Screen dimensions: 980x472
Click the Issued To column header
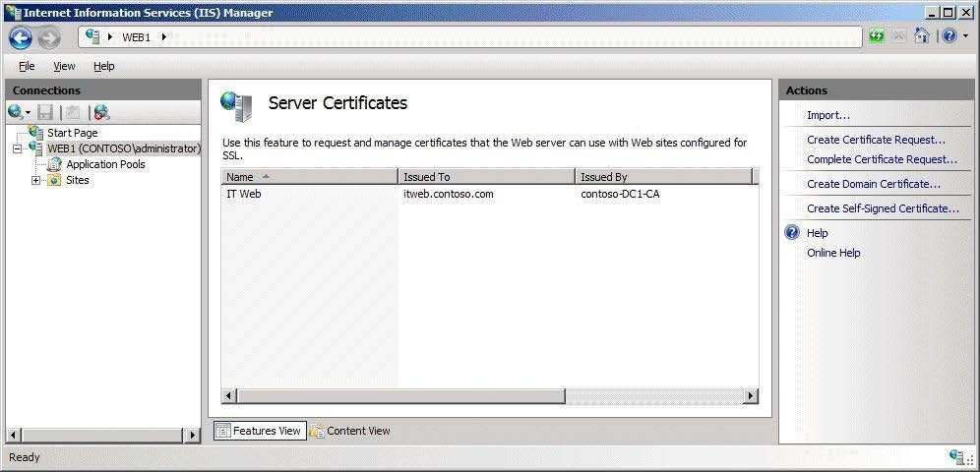point(487,177)
